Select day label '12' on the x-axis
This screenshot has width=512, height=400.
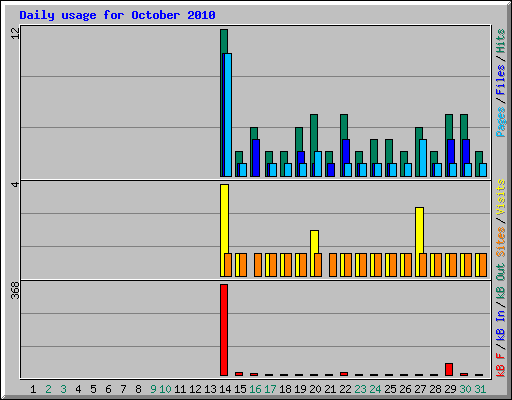[x=195, y=389]
